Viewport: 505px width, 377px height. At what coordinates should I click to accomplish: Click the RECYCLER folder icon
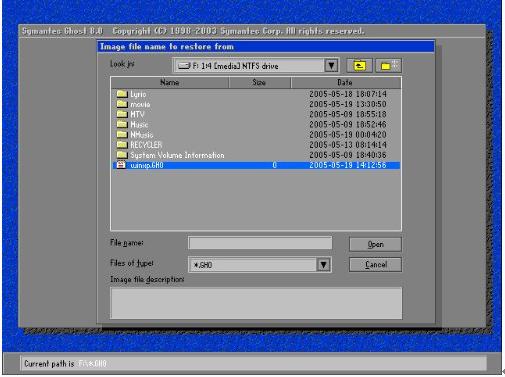122,144
